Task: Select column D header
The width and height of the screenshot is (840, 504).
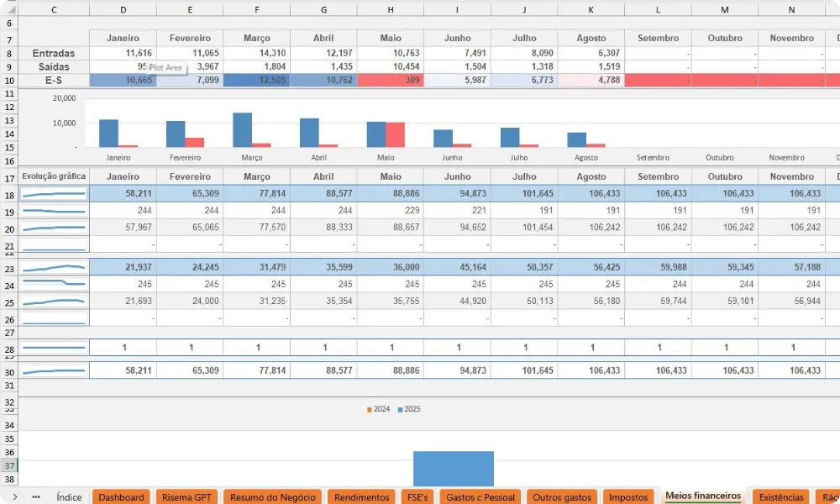Action: [123, 9]
